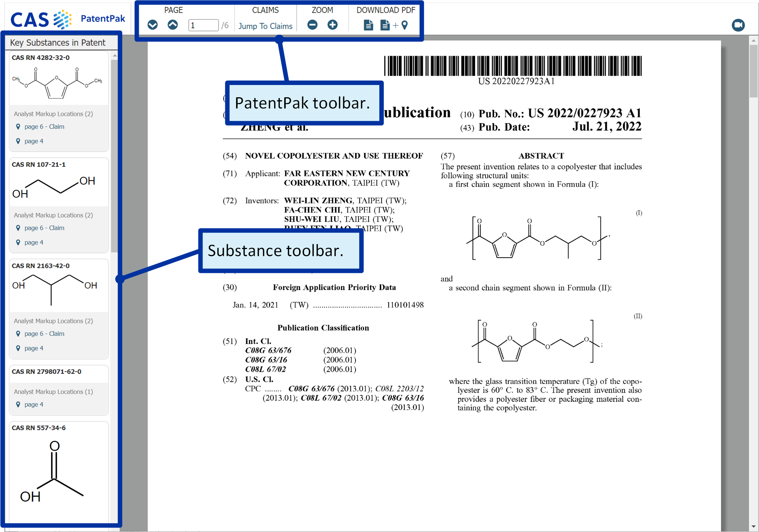
Task: Go to previous page with up arrow
Action: coord(173,25)
